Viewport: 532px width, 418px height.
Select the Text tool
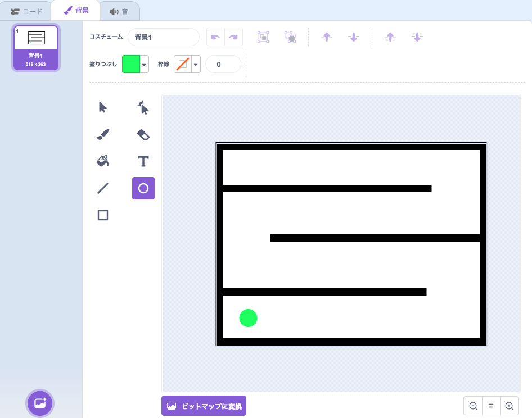pos(143,161)
